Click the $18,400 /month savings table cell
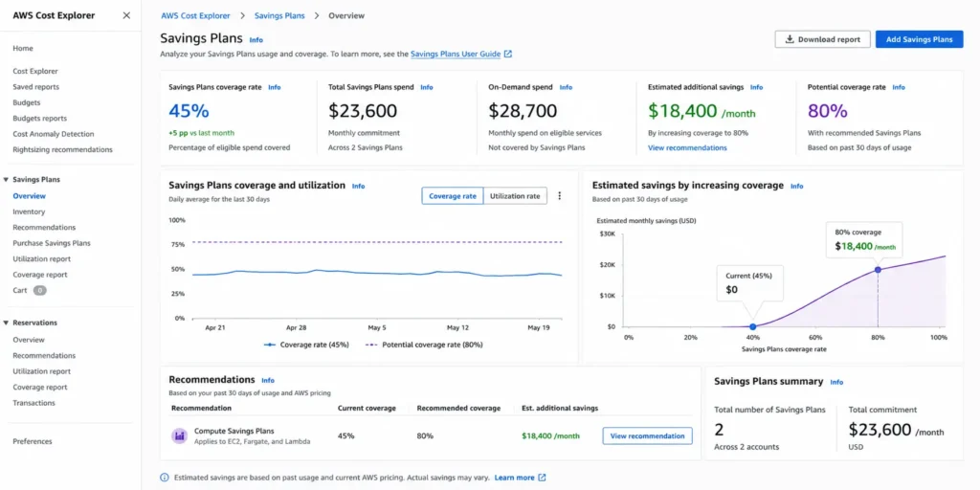Viewport: 980px width, 490px height. 550,435
